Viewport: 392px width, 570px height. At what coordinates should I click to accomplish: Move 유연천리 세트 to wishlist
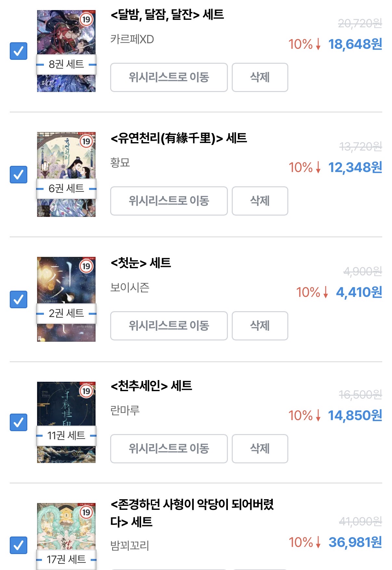click(x=169, y=201)
